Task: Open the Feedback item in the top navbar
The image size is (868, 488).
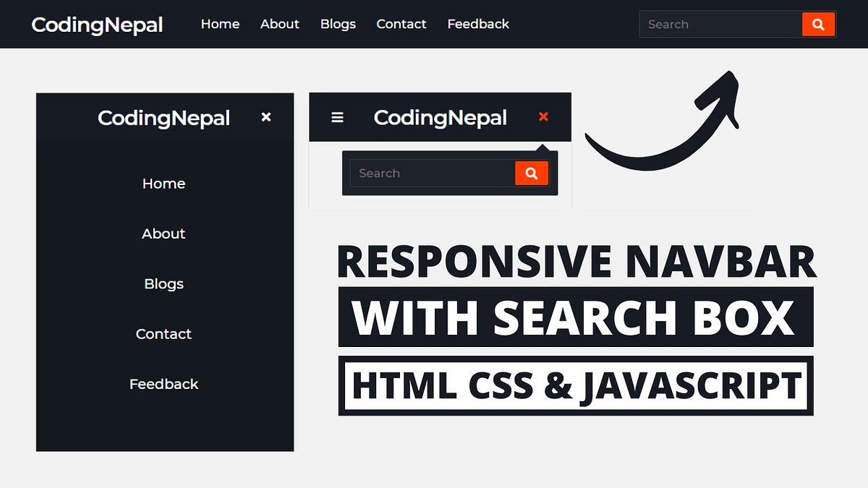Action: 477,24
